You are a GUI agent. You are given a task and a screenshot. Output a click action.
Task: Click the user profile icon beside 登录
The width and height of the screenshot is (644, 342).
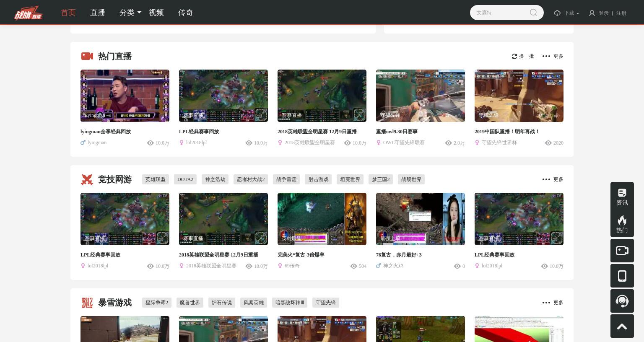592,13
